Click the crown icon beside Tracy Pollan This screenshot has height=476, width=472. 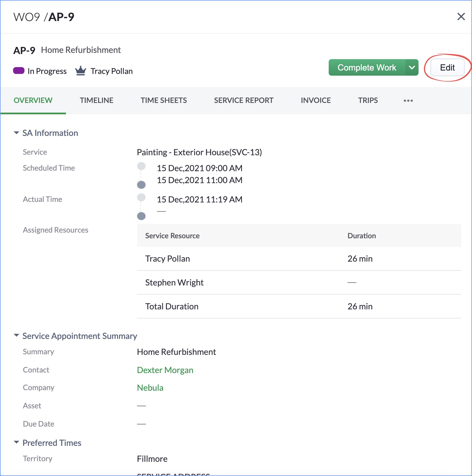click(80, 71)
